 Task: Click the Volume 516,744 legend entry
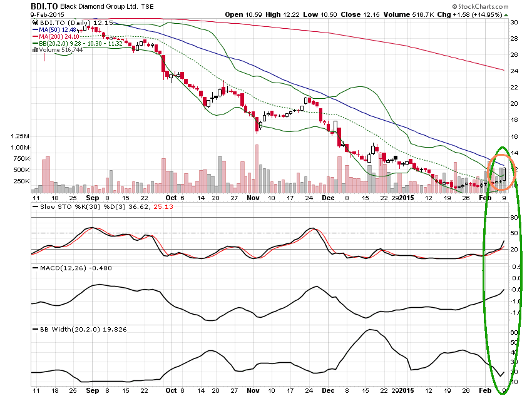(x=61, y=50)
